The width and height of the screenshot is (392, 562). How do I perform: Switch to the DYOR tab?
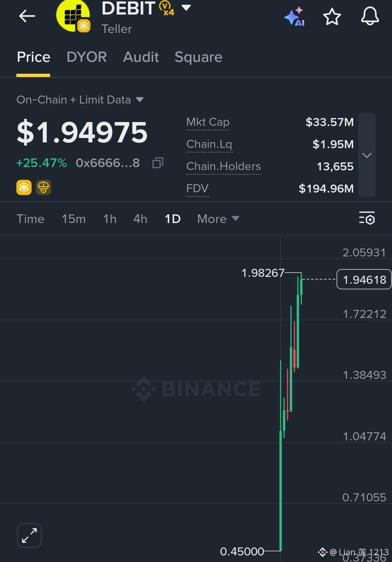[87, 57]
